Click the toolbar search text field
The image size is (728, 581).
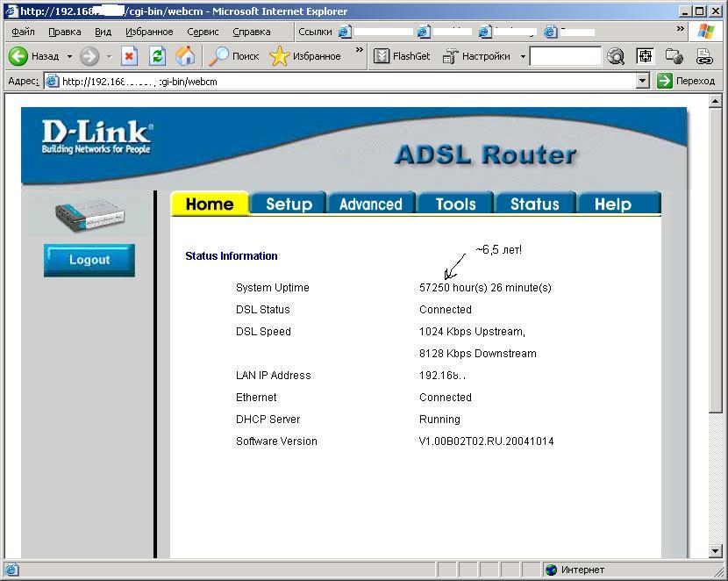565,56
